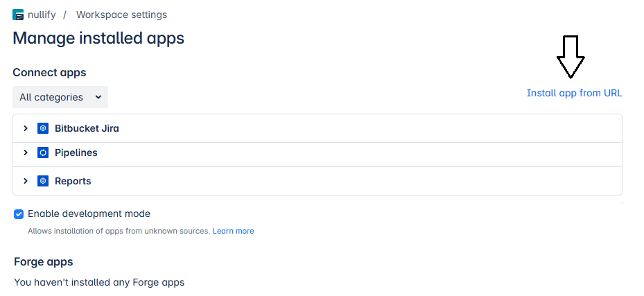Image resolution: width=644 pixels, height=296 pixels.
Task: Expand the Reports row chevron
Action: coord(26,181)
